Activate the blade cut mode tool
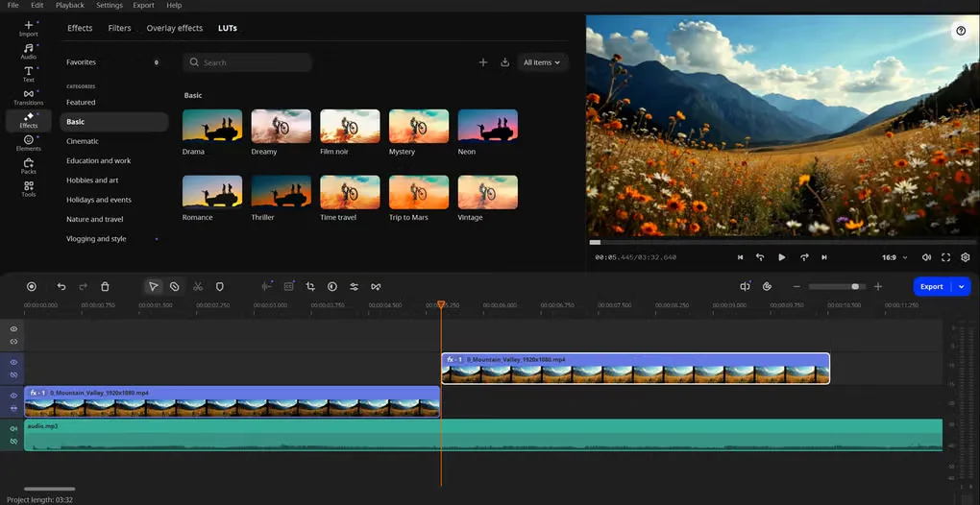The width and height of the screenshot is (980, 505). point(174,286)
